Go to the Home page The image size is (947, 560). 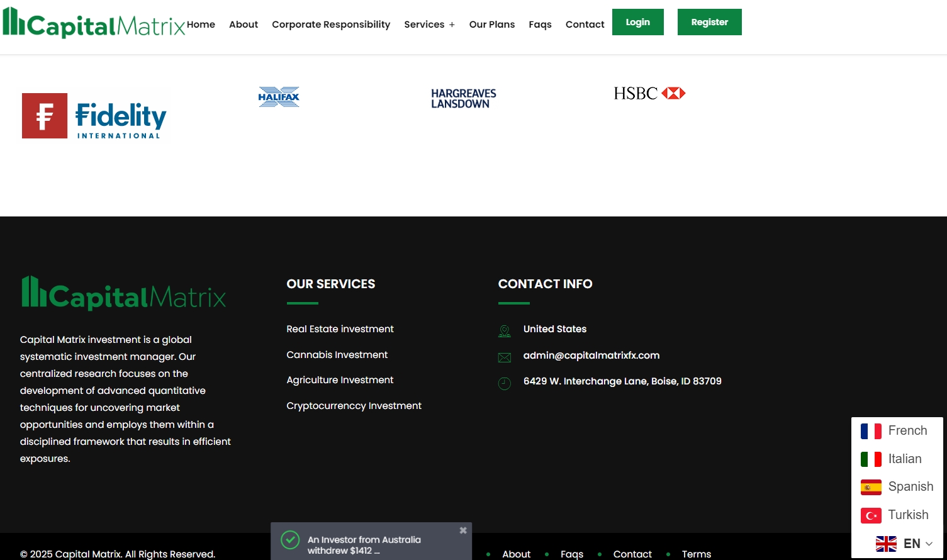pyautogui.click(x=201, y=25)
